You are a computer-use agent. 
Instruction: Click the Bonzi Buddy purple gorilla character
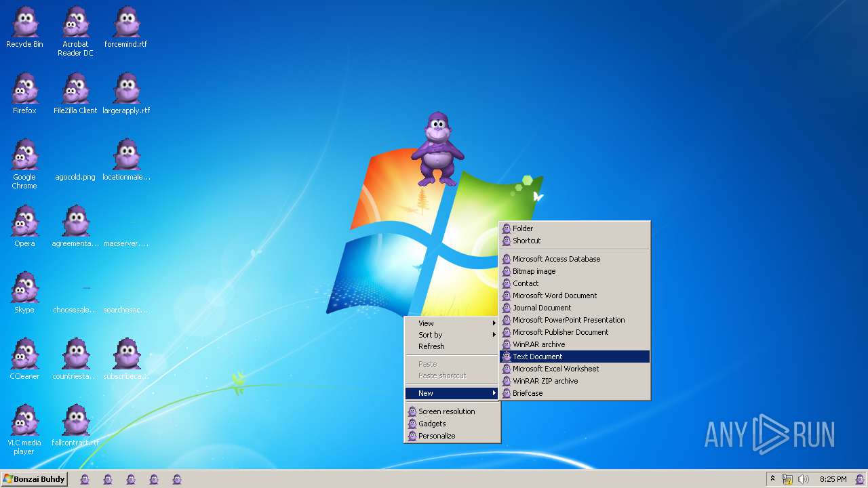[437, 149]
